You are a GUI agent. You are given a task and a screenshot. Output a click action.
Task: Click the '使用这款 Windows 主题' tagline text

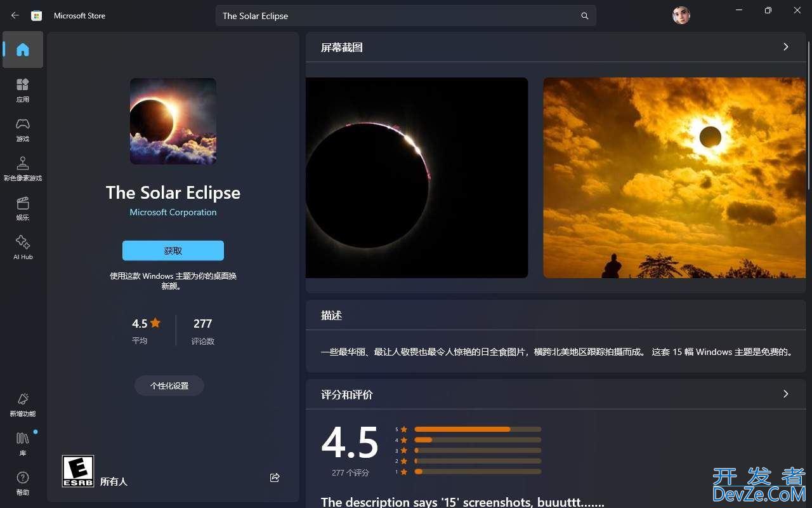(173, 281)
